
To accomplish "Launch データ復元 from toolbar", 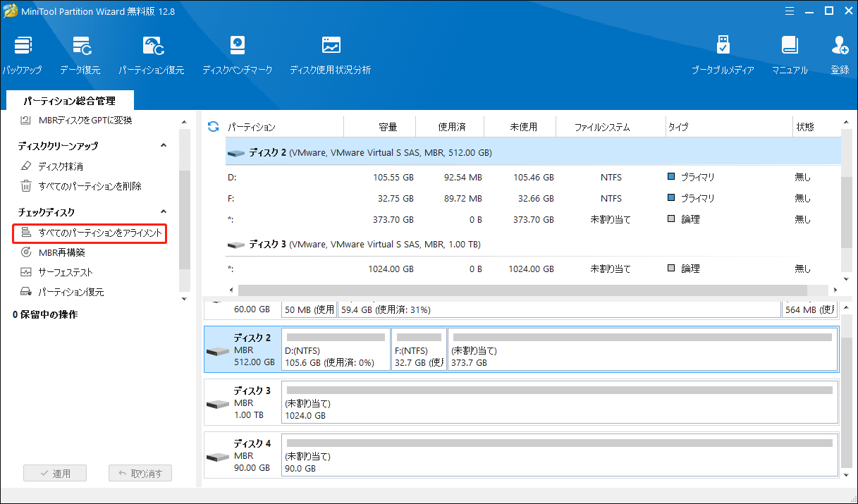I will tap(80, 55).
